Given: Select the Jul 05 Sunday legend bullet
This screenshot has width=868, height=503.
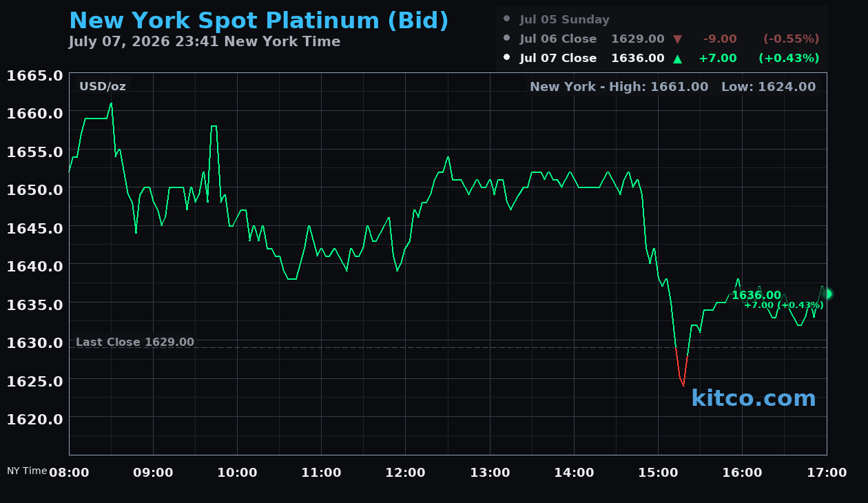Looking at the screenshot, I should [x=507, y=19].
